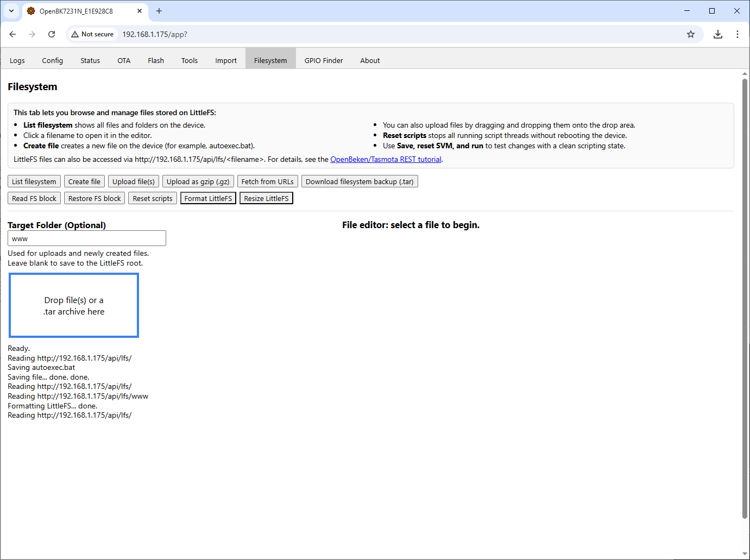750x560 pixels.
Task: Click the 'File editor: select a file to begin.' text
Action: coord(411,225)
